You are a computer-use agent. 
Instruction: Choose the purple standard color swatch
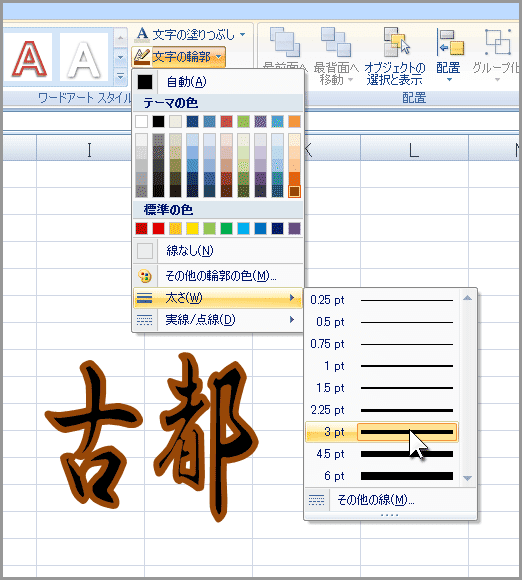[294, 229]
